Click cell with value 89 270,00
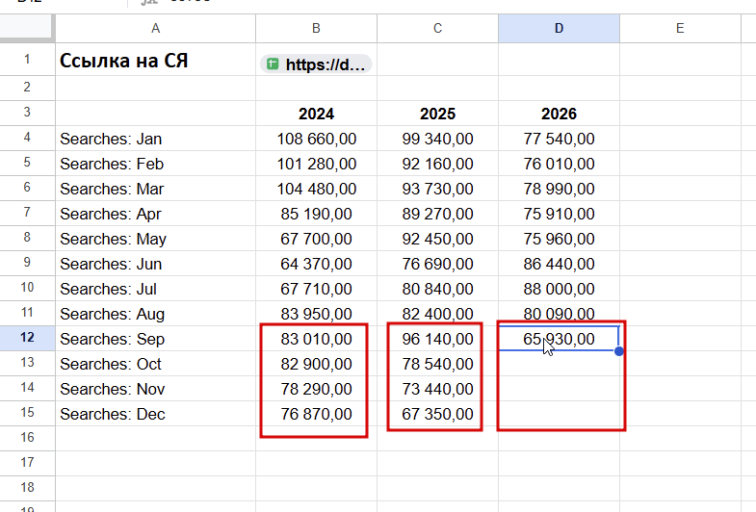Viewport: 756px width, 512px height. point(438,214)
